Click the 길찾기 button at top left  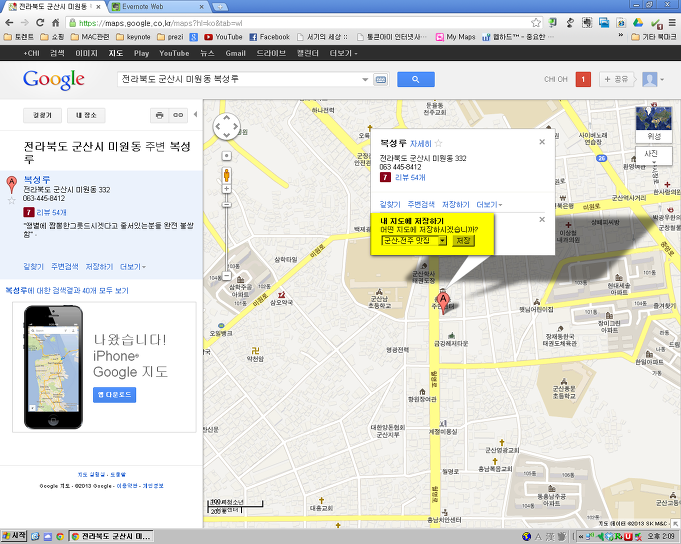[42, 115]
